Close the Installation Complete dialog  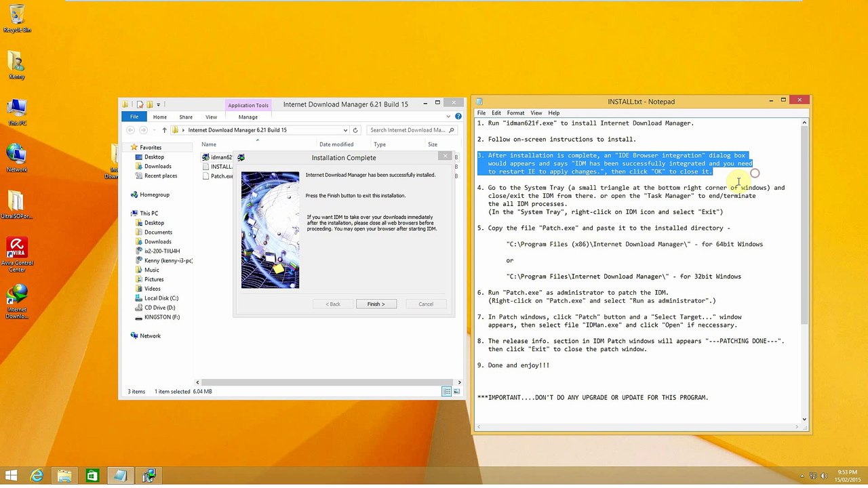[446, 157]
